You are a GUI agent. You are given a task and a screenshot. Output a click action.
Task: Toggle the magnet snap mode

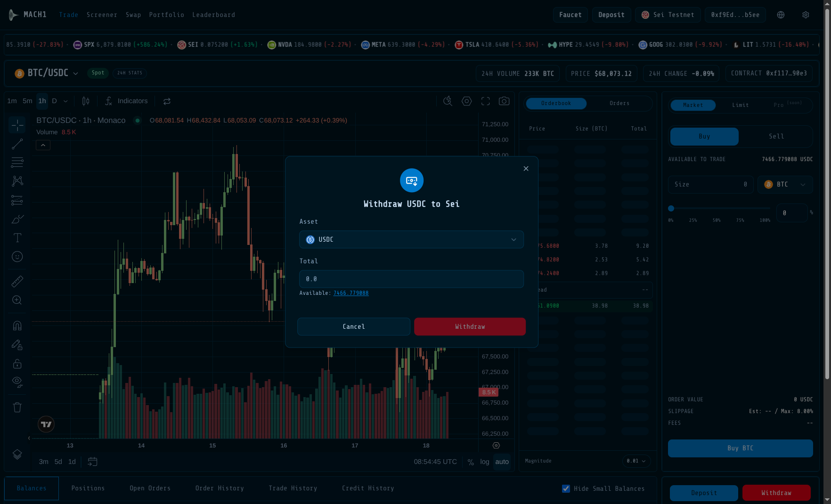17,325
